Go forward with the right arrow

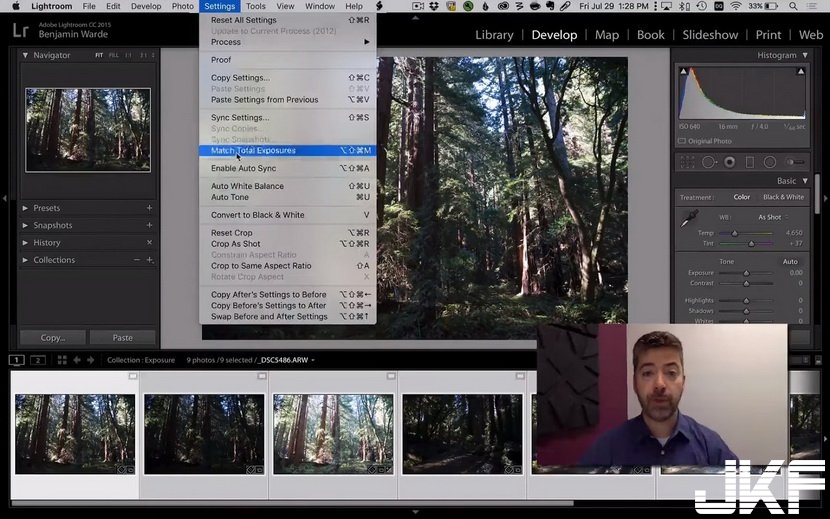pyautogui.click(x=91, y=360)
